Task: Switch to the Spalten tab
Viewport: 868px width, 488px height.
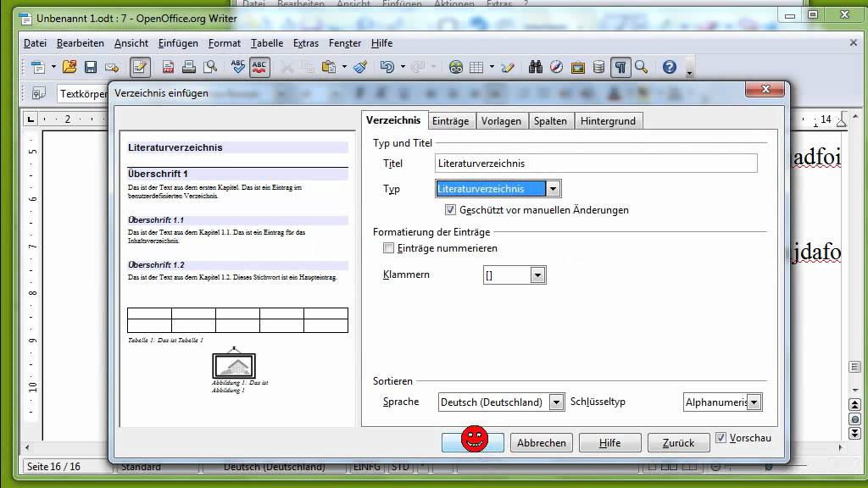Action: 550,121
